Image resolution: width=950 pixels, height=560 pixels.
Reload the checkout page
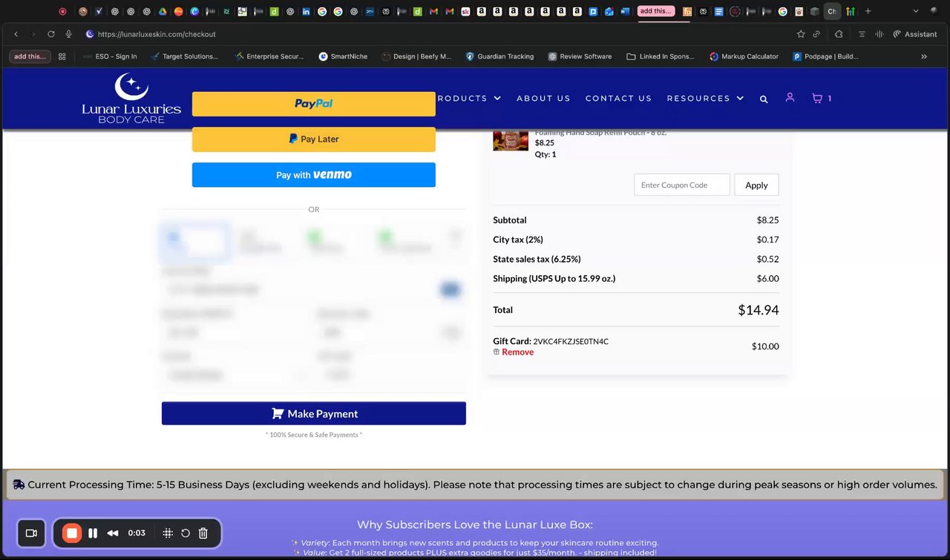[51, 34]
